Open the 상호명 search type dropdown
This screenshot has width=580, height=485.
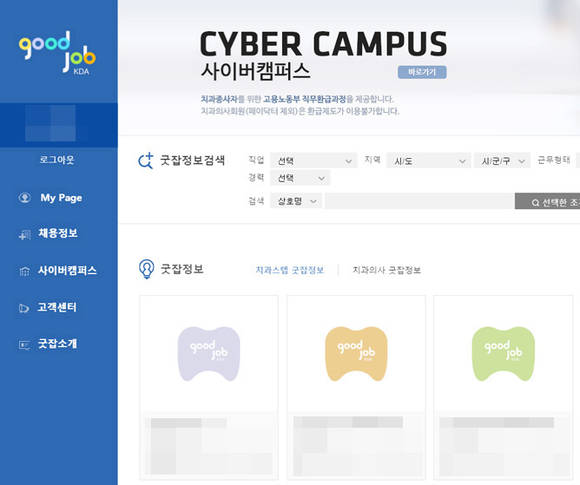(x=296, y=201)
